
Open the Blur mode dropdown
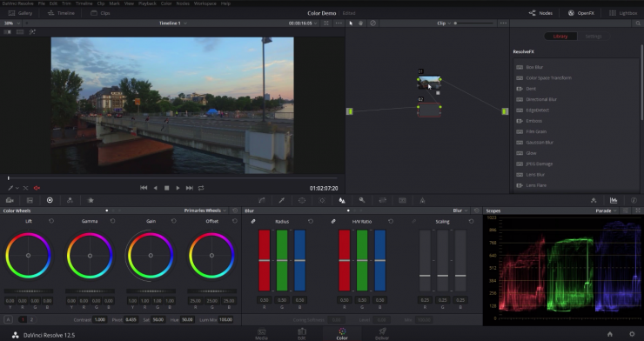coord(460,211)
